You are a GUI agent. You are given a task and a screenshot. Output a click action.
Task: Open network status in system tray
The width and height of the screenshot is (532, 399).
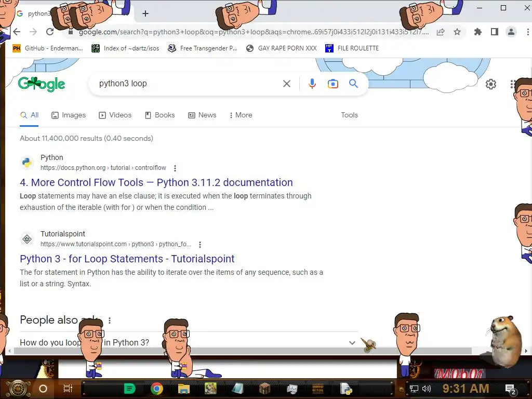(x=414, y=389)
